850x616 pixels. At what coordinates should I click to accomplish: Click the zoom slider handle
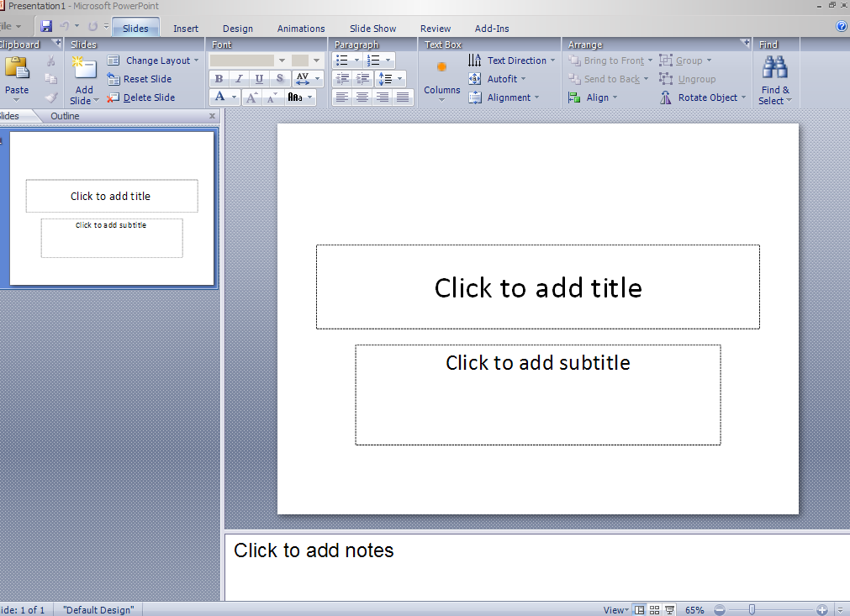[752, 610]
